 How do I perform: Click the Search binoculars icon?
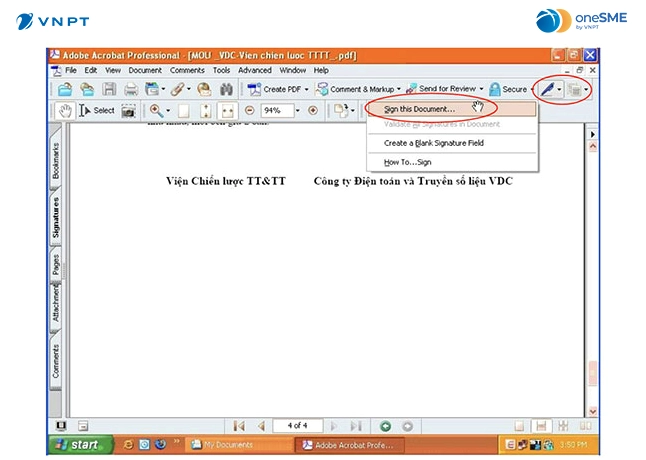coord(226,89)
